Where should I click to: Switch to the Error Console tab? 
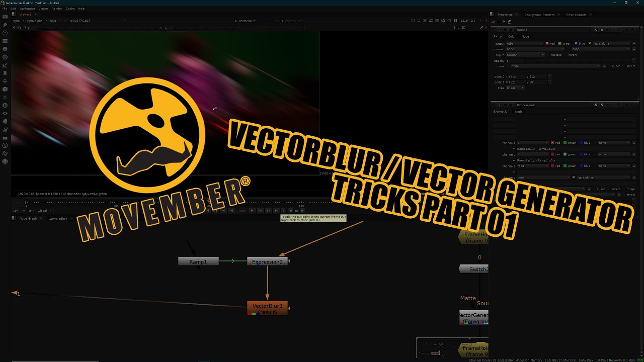(x=576, y=15)
